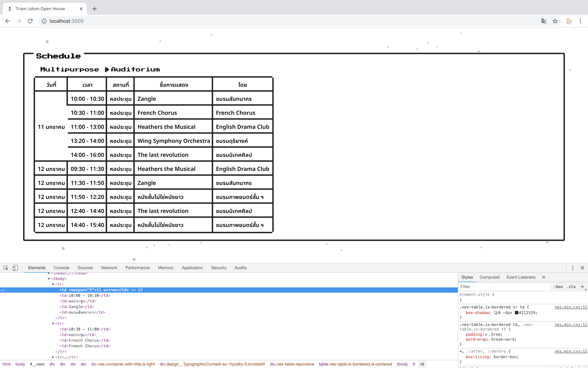This screenshot has height=368, width=588.
Task: Select div.nes-container breadcrumb item
Action: point(123,364)
